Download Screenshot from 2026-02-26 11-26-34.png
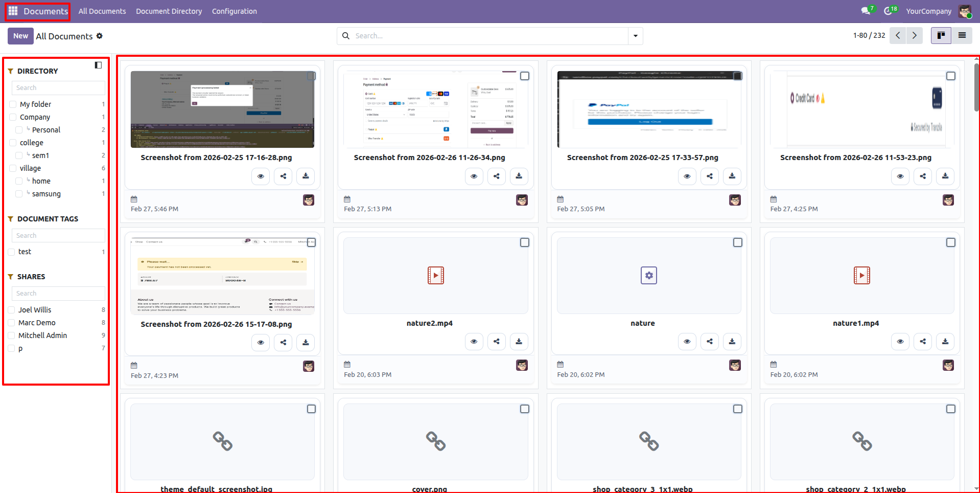 point(519,176)
